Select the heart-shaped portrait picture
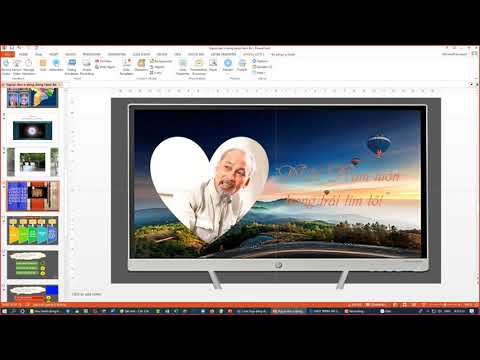The width and height of the screenshot is (480, 360). pos(209,189)
